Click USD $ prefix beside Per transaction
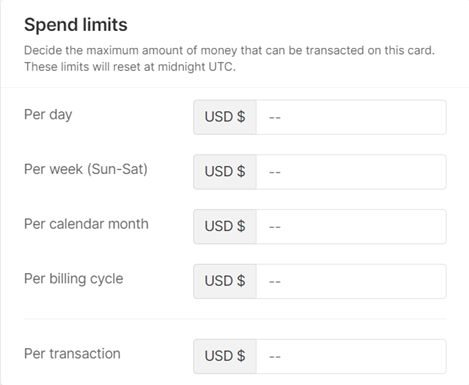The image size is (469, 385). pos(225,356)
